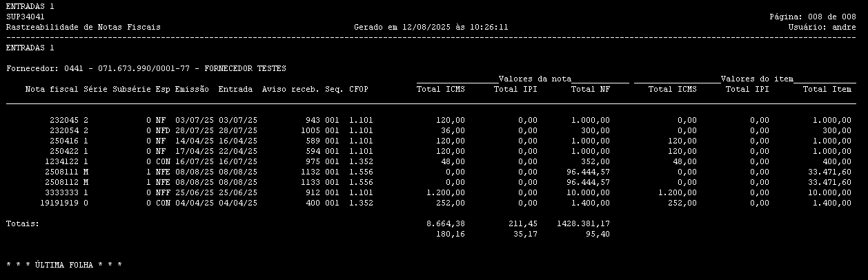The image size is (868, 280).
Task: Select the report code SUP34041
Action: pyautogui.click(x=26, y=17)
